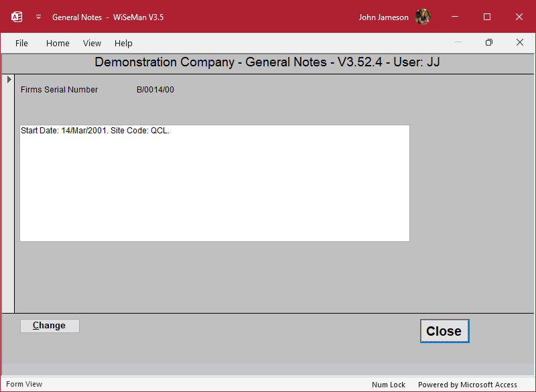The width and height of the screenshot is (536, 392).
Task: Open the View tab
Action: [92, 43]
